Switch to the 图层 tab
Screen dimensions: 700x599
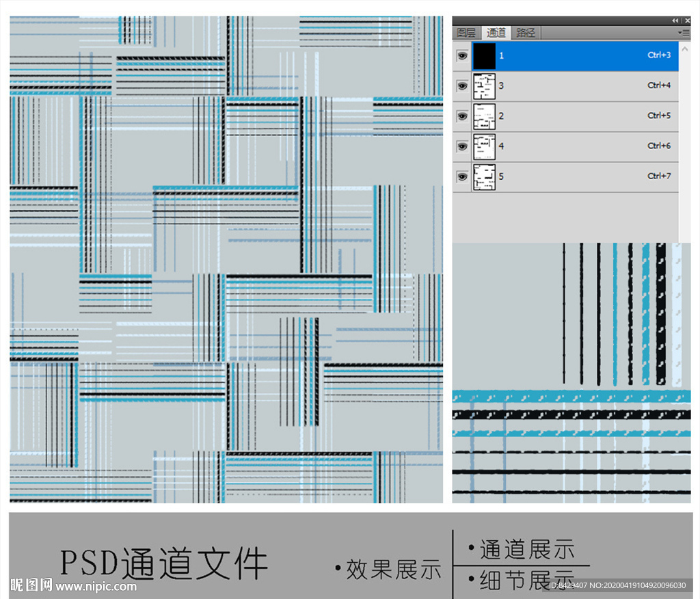[x=466, y=33]
